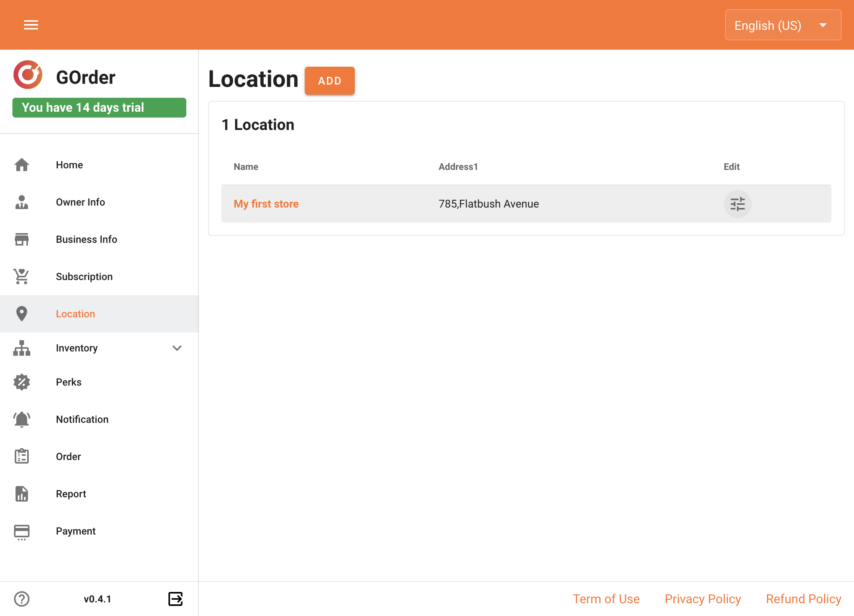
Task: Click the Inventory hierarchy icon
Action: click(22, 348)
